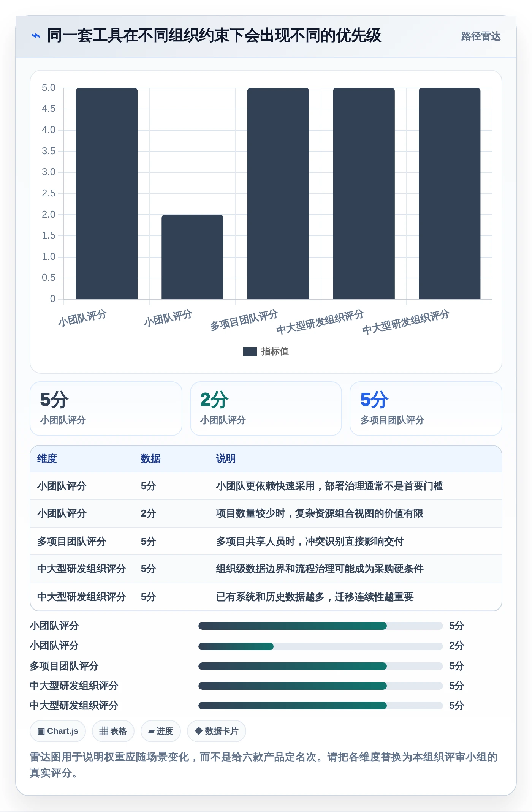Open the green 2分 小团队评分 stat card

[266, 409]
